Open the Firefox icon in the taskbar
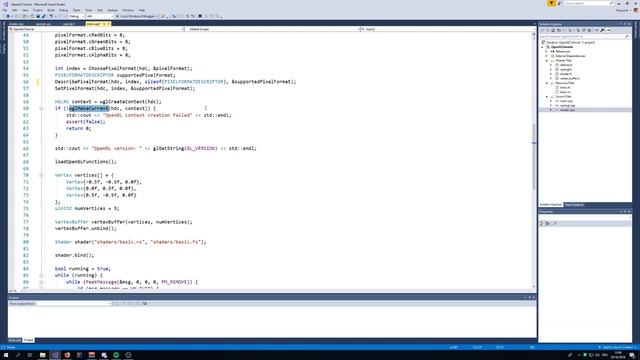 [x=67, y=355]
